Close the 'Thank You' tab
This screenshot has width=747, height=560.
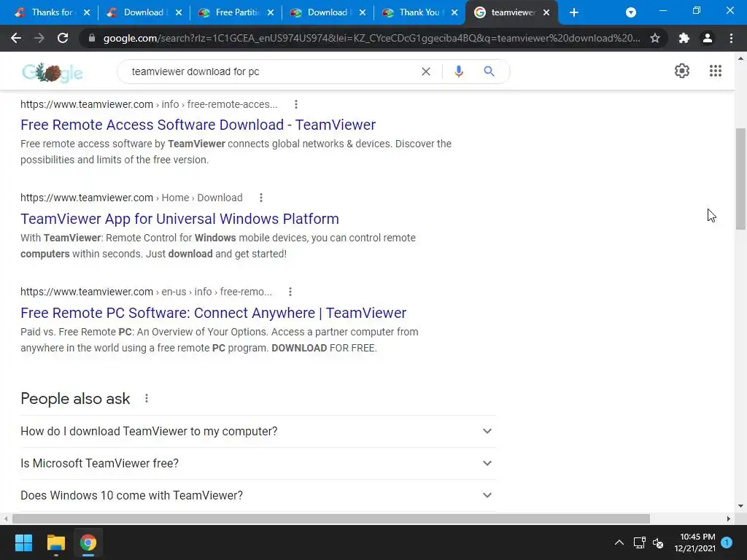coord(454,12)
